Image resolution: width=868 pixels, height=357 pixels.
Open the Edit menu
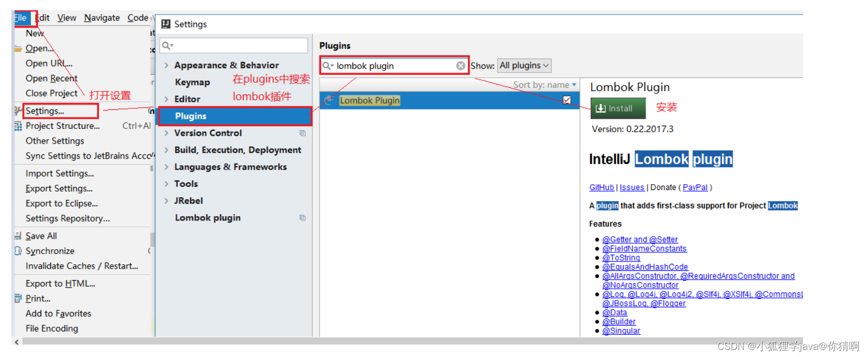point(43,18)
